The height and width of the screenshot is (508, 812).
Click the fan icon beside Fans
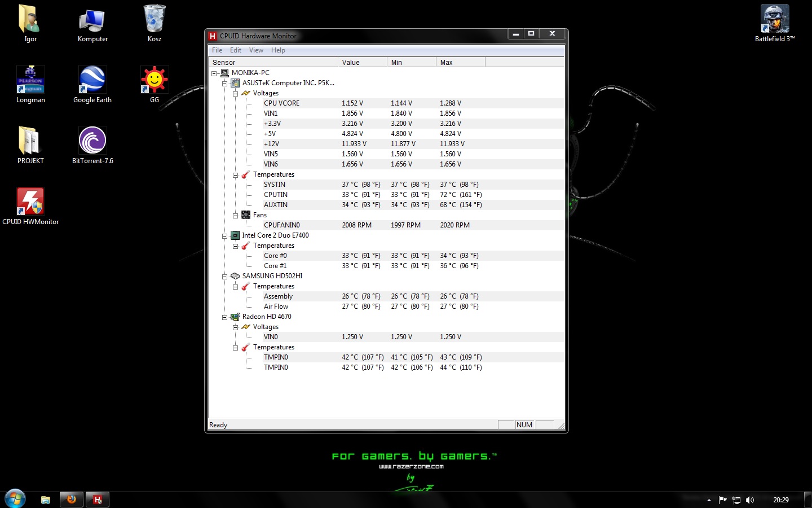click(246, 215)
